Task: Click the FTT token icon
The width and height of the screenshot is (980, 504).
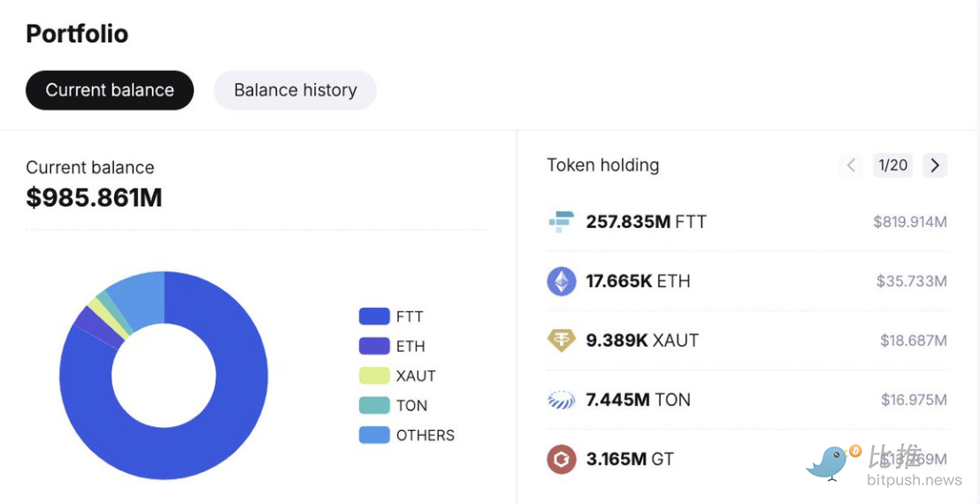Action: point(561,222)
